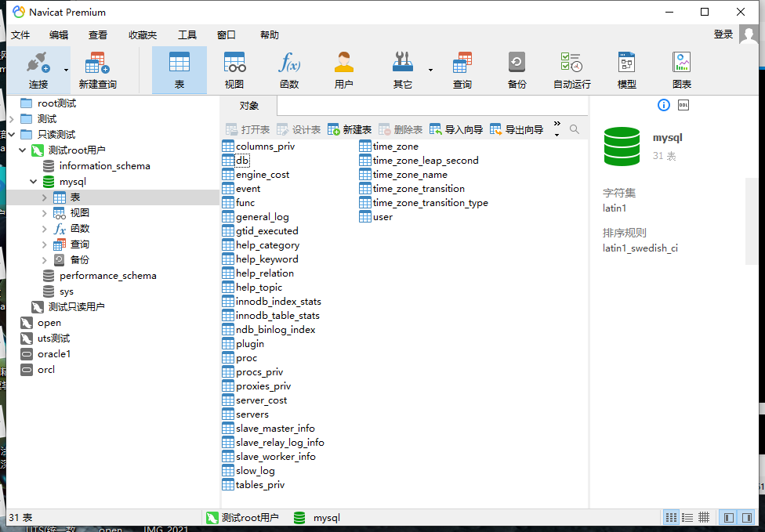Click 打开表 (Open Table) button
The image size is (765, 532).
[x=248, y=130]
